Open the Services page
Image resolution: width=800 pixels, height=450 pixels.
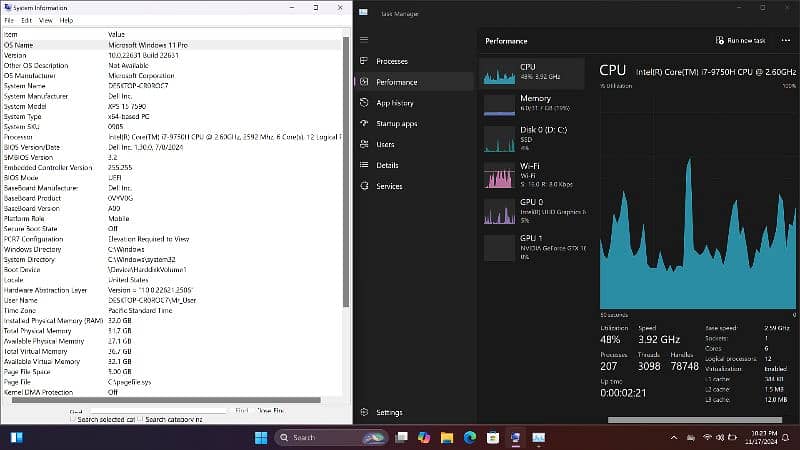coord(389,186)
